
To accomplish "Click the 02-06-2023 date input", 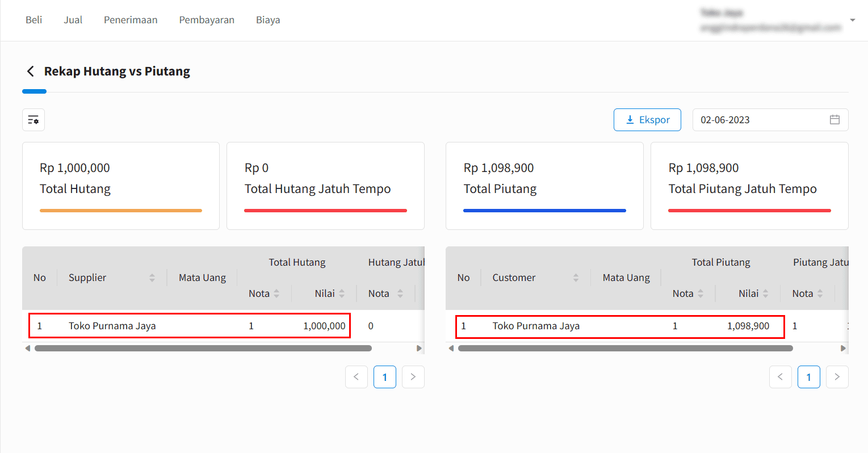I will coord(770,120).
